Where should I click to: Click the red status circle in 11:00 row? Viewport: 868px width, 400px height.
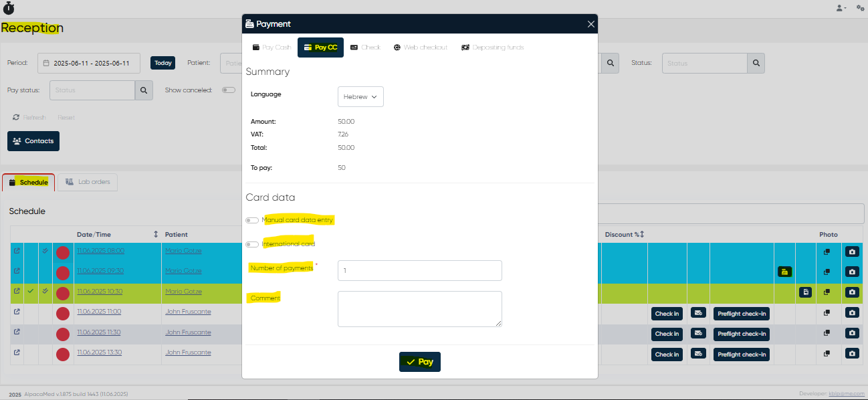point(62,313)
